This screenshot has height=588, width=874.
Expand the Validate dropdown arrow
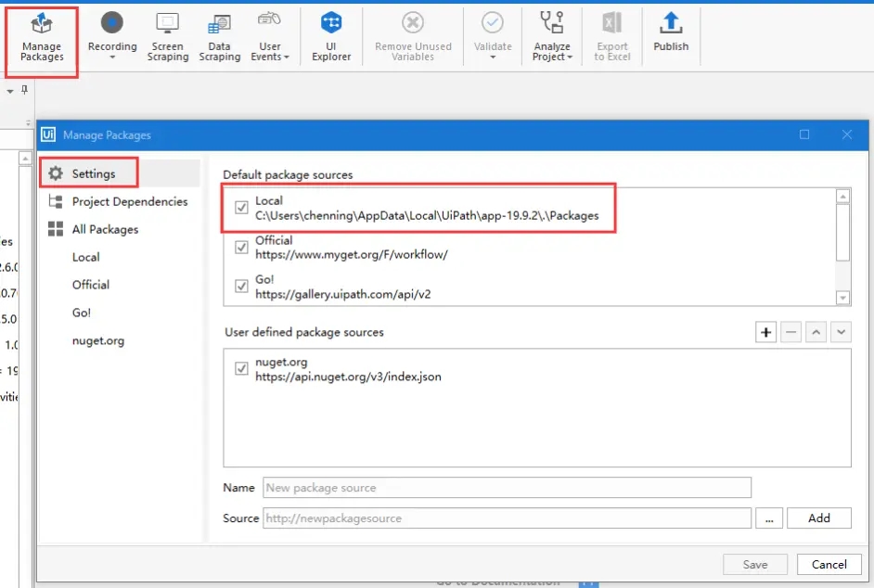point(493,57)
